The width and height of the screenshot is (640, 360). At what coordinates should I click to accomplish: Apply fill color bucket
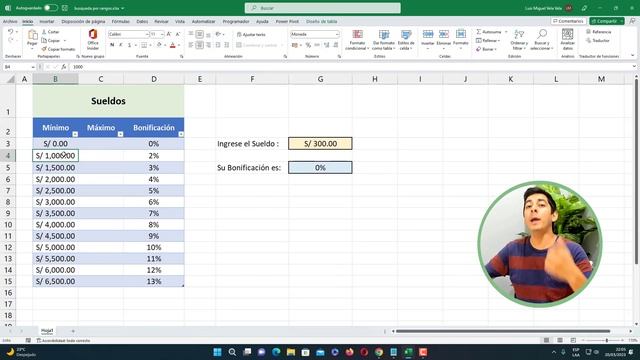point(159,45)
